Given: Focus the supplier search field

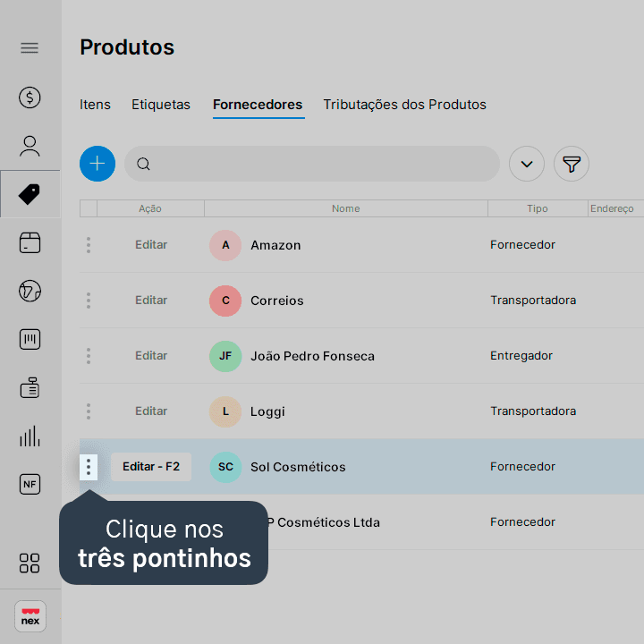Looking at the screenshot, I should click(x=312, y=164).
